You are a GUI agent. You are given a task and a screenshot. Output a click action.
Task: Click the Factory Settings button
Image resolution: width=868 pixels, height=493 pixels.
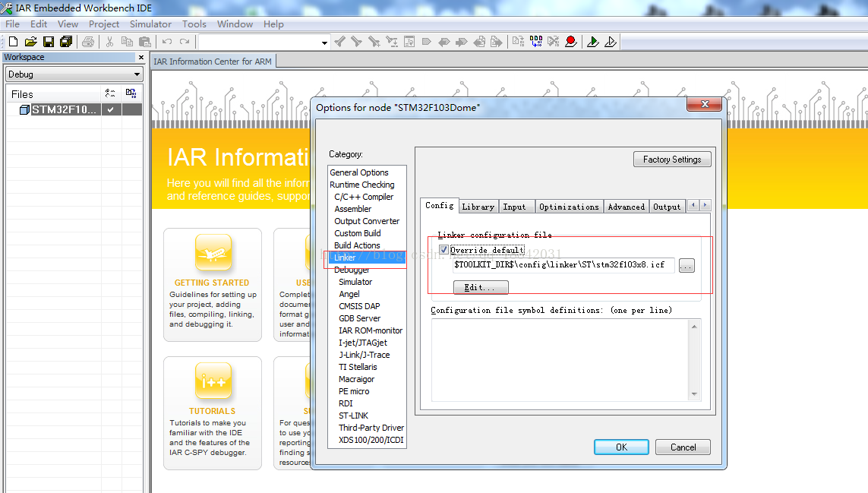[x=671, y=160]
